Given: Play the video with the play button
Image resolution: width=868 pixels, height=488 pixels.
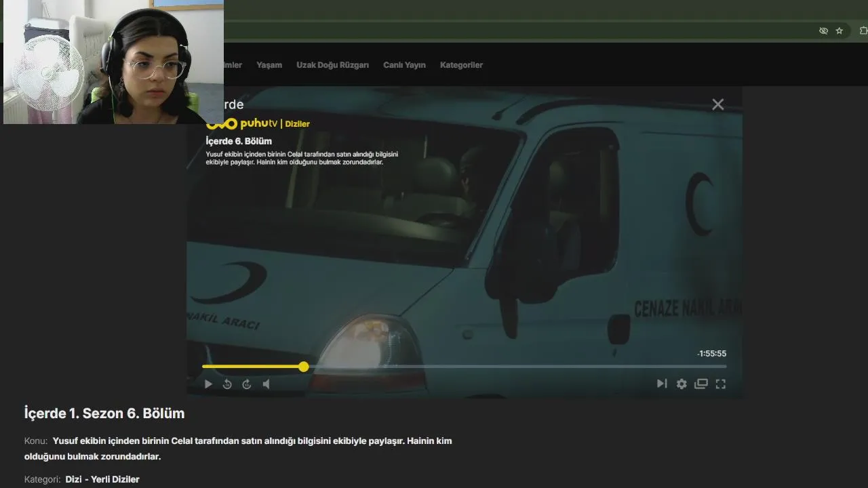Looking at the screenshot, I should coord(208,384).
